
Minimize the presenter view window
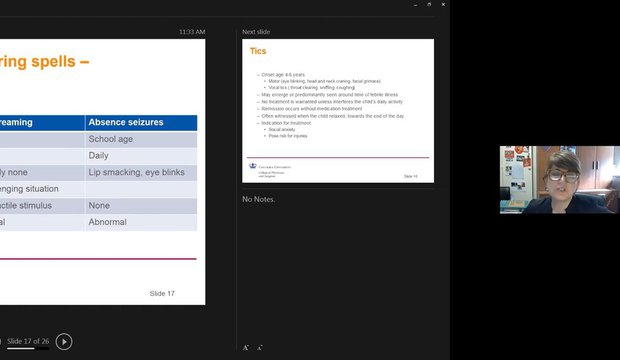tap(415, 5)
